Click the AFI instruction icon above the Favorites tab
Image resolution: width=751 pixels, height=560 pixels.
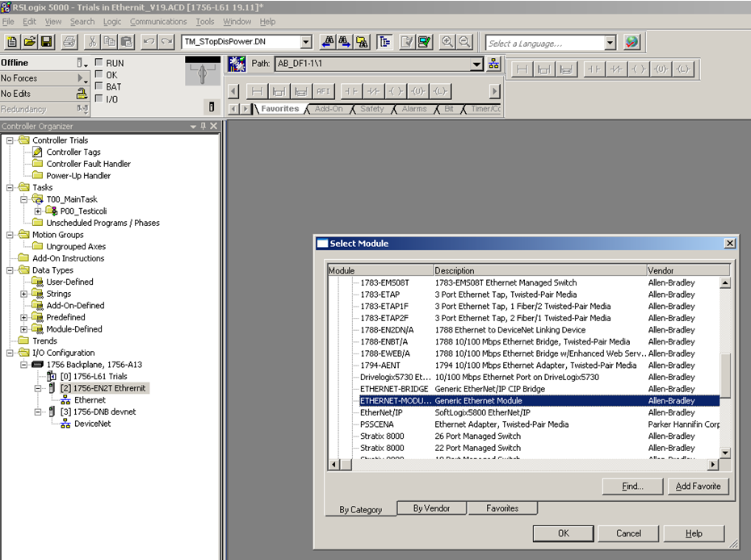tap(323, 91)
